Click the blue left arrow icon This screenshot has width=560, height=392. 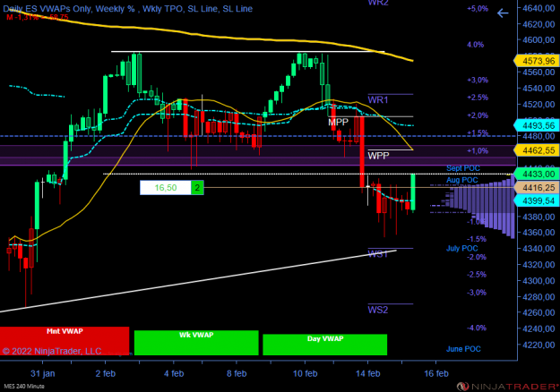click(x=503, y=13)
